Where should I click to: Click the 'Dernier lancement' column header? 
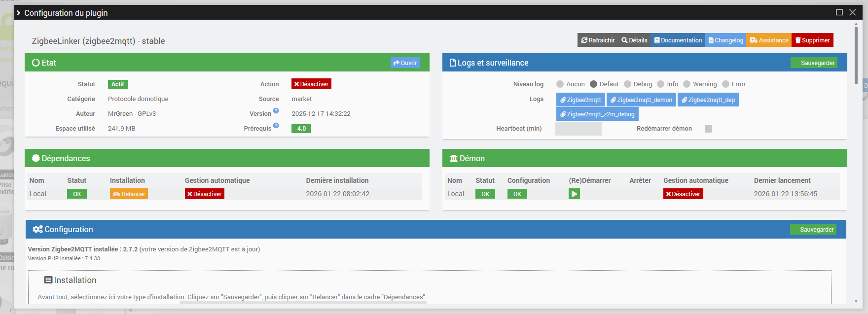click(x=782, y=180)
